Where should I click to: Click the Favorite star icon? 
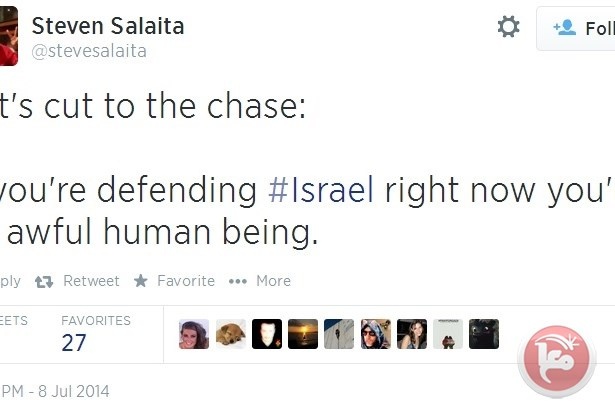[x=140, y=281]
